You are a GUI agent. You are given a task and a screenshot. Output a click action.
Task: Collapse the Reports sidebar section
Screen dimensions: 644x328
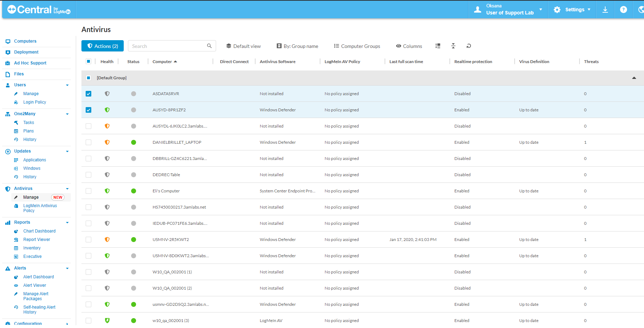point(67,223)
